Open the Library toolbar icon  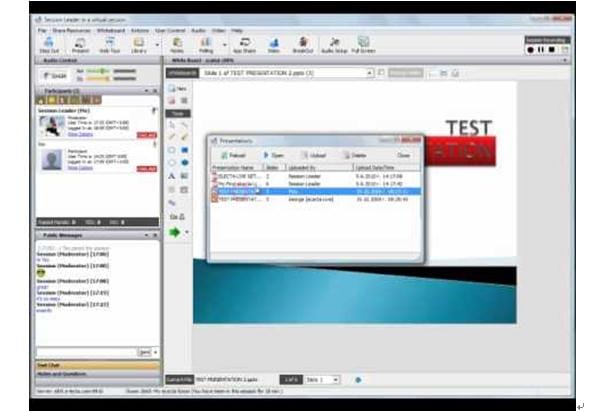point(139,45)
